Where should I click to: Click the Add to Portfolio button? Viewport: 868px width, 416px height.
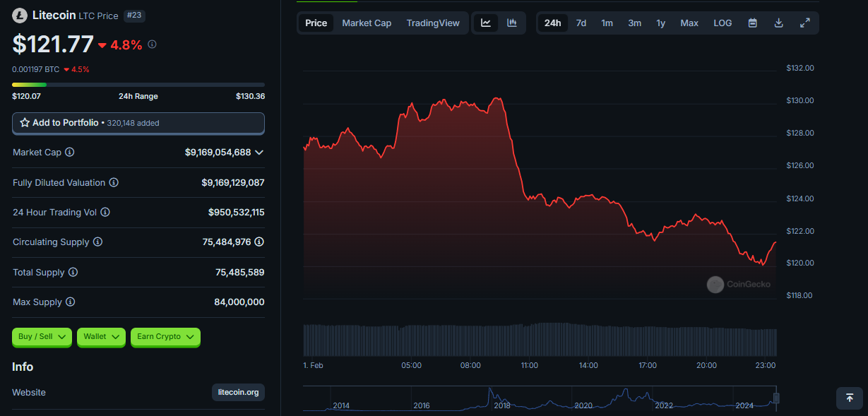coord(138,123)
